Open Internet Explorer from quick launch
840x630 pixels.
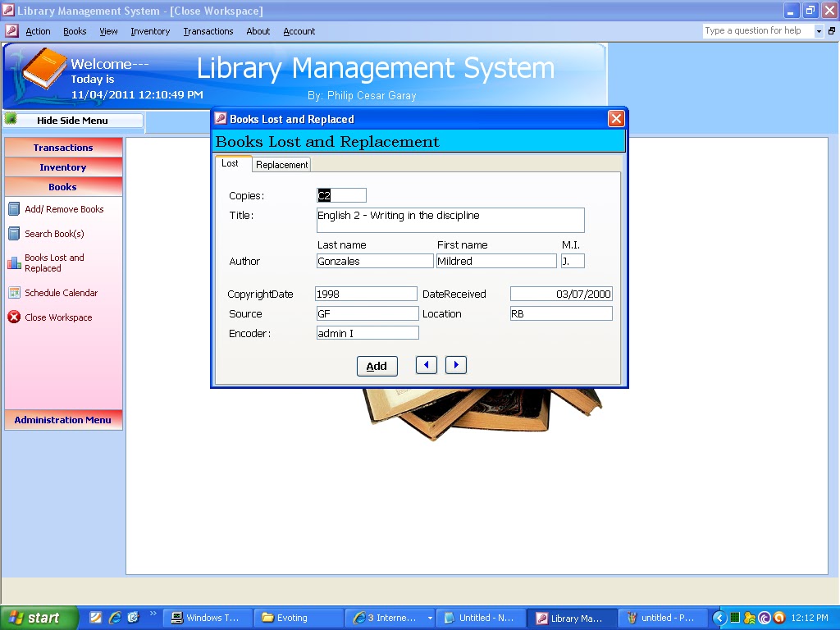coord(115,618)
